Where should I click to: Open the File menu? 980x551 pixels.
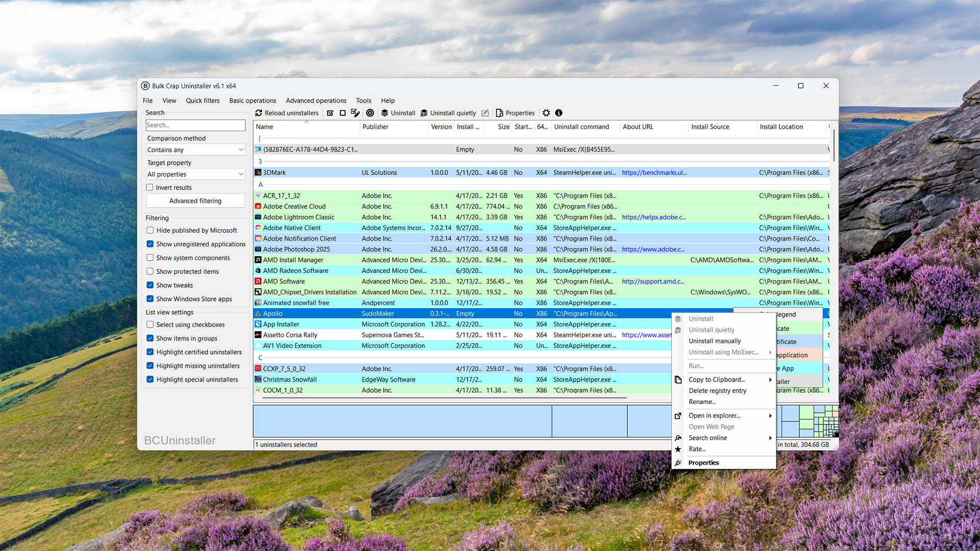pos(148,101)
